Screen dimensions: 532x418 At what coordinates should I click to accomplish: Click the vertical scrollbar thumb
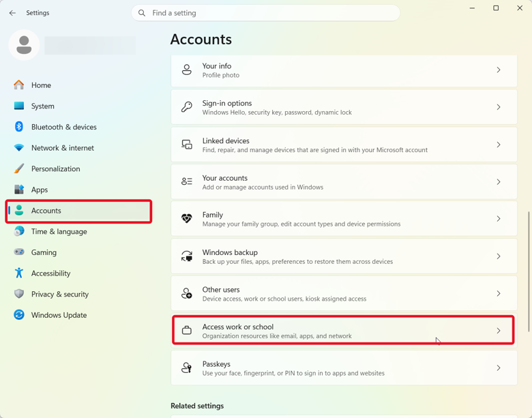pyautogui.click(x=529, y=271)
